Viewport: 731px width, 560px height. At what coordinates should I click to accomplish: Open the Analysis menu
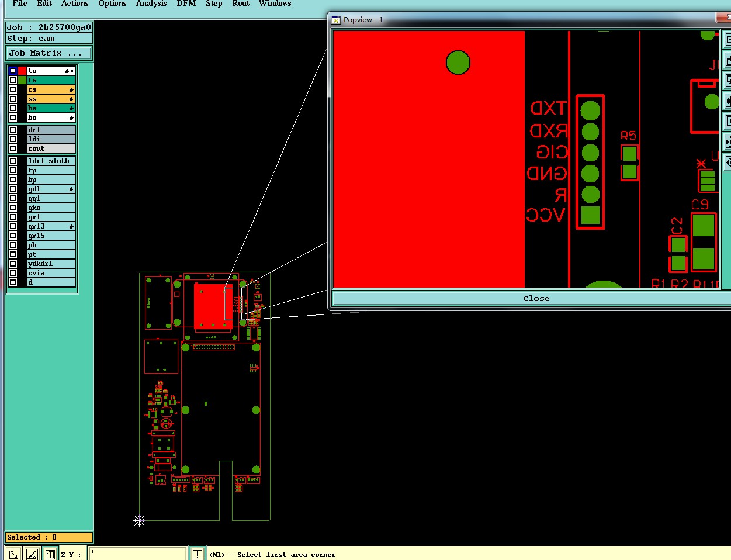(x=151, y=4)
